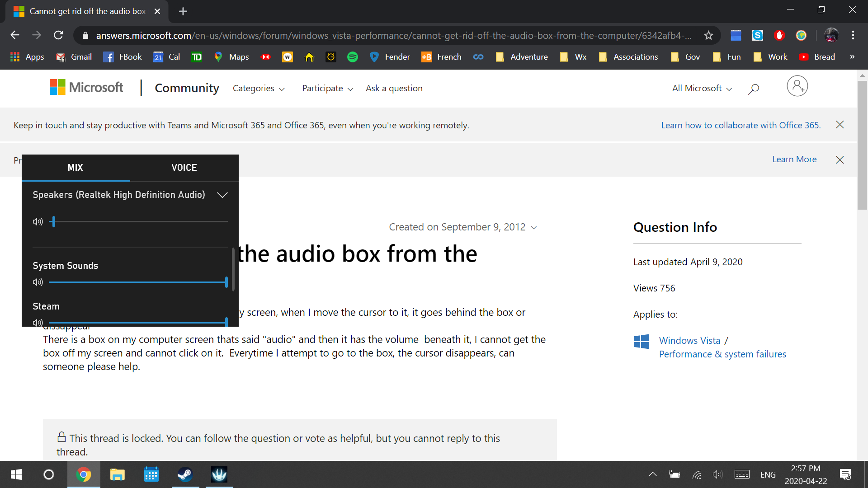Open the Categories menu

(259, 89)
